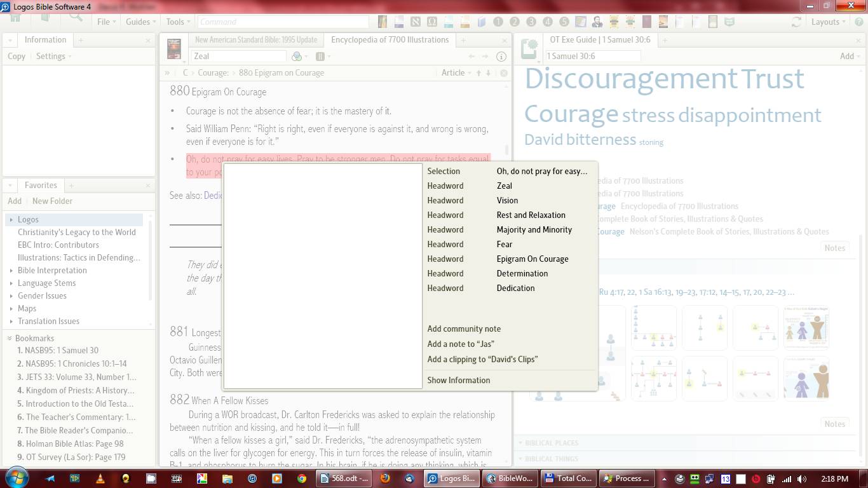868x488 pixels.
Task: Click New Folder in Favorites
Action: click(x=52, y=201)
